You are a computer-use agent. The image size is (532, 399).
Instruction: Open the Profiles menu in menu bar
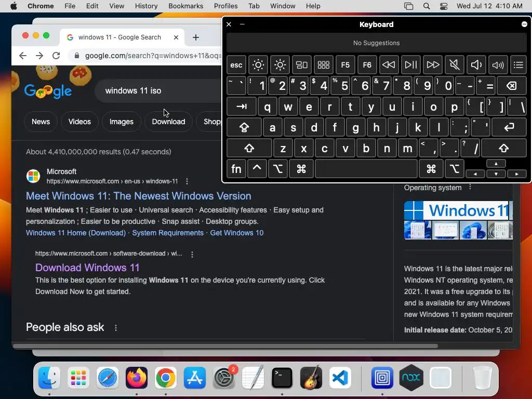click(x=225, y=6)
